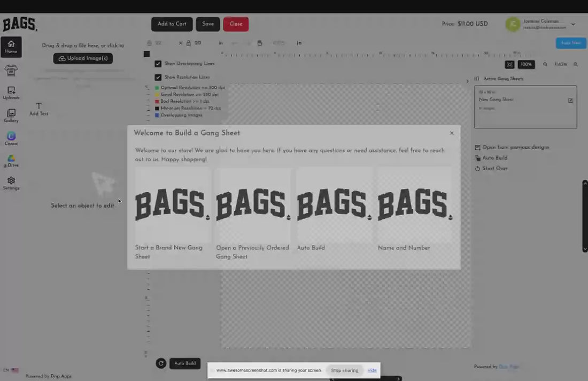The image size is (588, 381).
Task: Open the g.Drive integration icon
Action: pos(11,161)
